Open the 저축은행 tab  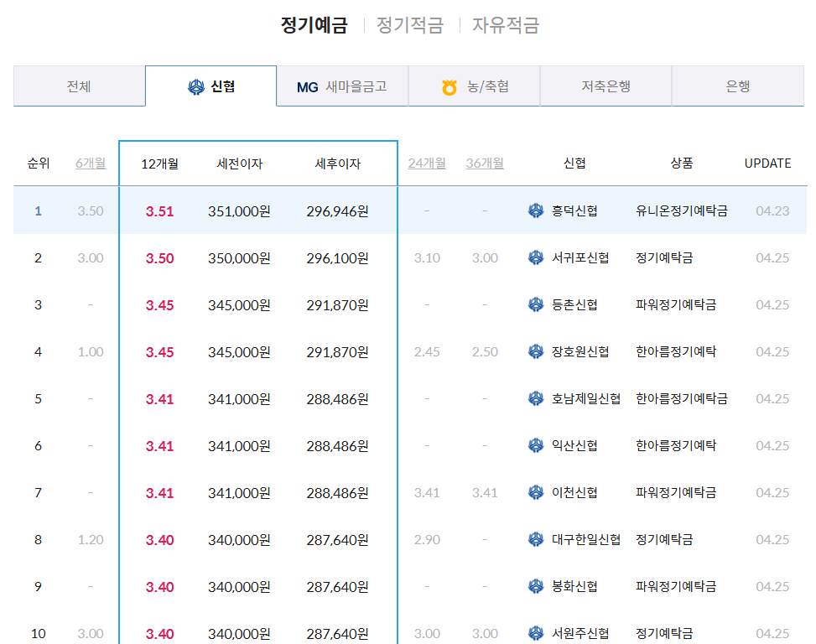tap(606, 86)
